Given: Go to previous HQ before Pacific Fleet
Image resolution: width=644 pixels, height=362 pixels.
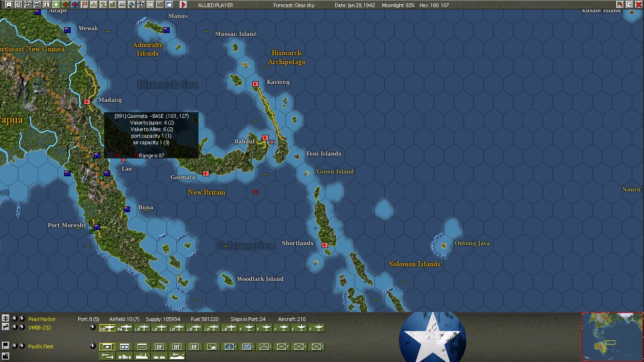Looking at the screenshot, I should [14, 346].
